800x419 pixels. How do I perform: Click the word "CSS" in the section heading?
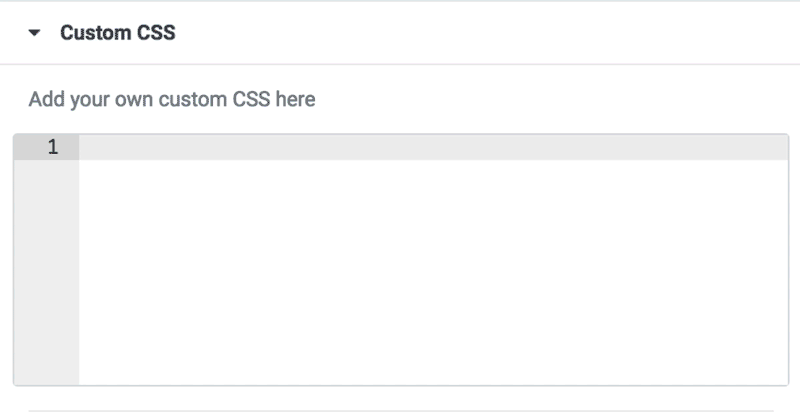(155, 33)
